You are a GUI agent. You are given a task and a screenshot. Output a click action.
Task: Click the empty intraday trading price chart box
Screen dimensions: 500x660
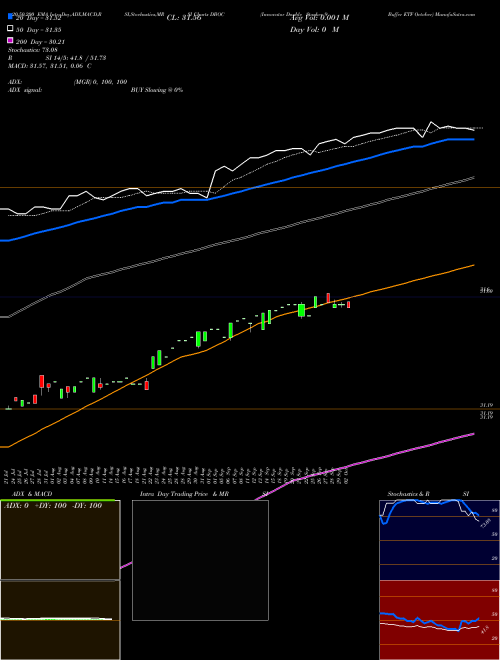point(200,560)
